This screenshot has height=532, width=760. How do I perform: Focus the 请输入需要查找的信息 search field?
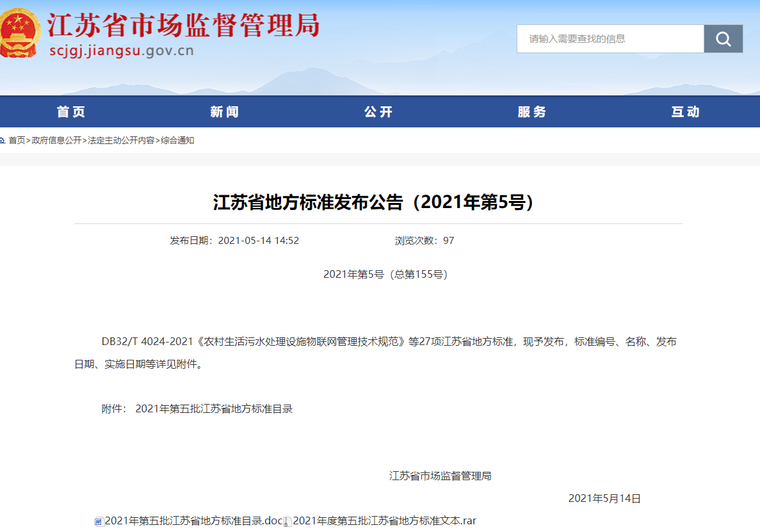pyautogui.click(x=610, y=39)
